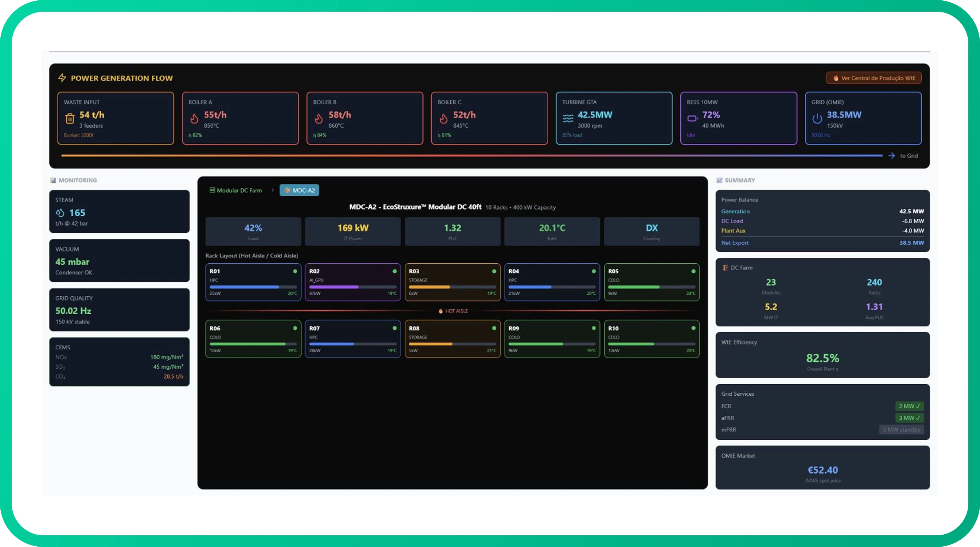Click the Turbine GTA waves icon
This screenshot has width=980, height=547.
point(568,119)
